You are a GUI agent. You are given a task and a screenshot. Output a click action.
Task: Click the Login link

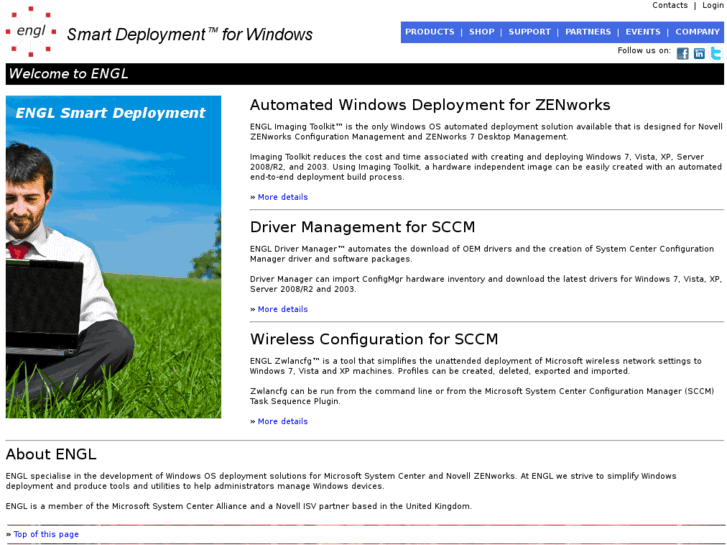coord(713,5)
